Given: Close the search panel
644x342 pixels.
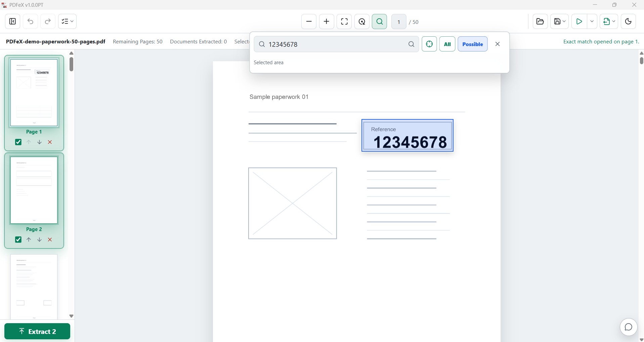Looking at the screenshot, I should point(498,44).
